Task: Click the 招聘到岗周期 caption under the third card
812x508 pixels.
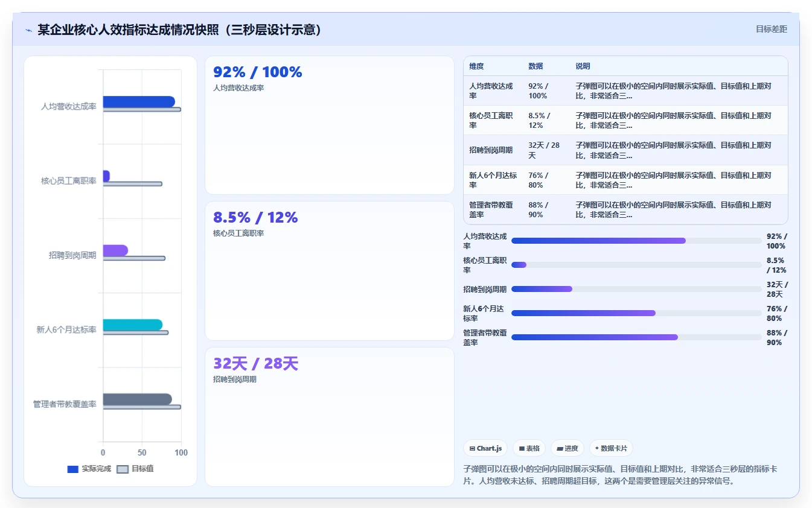Action: coord(235,379)
